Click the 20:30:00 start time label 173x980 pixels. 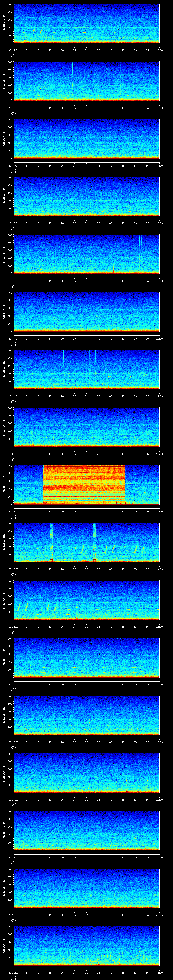click(13, 972)
